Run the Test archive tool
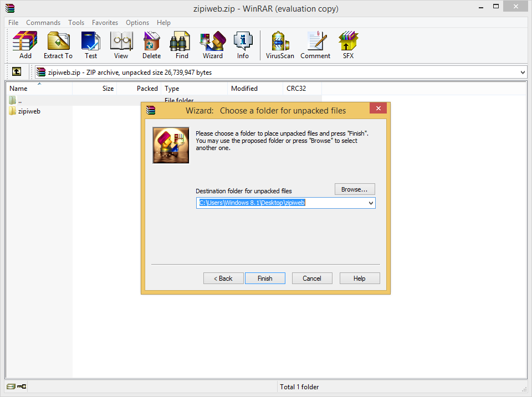This screenshot has width=532, height=397. pyautogui.click(x=90, y=45)
